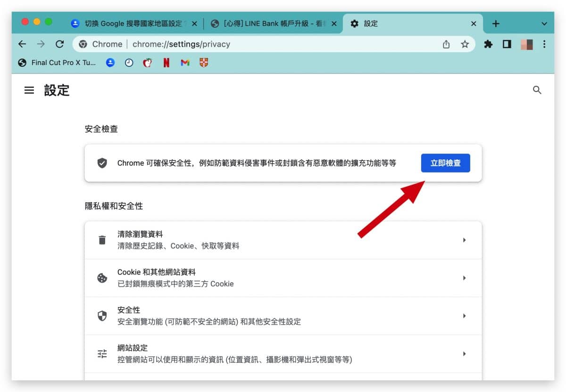566x392 pixels.
Task: Toggle the side panel icon
Action: [x=507, y=44]
